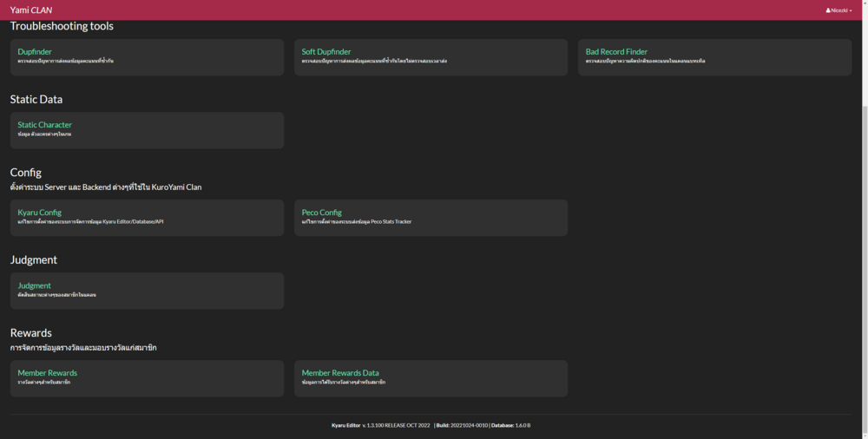Launch the Bad Record Finder
The width and height of the screenshot is (868, 439).
pos(616,52)
